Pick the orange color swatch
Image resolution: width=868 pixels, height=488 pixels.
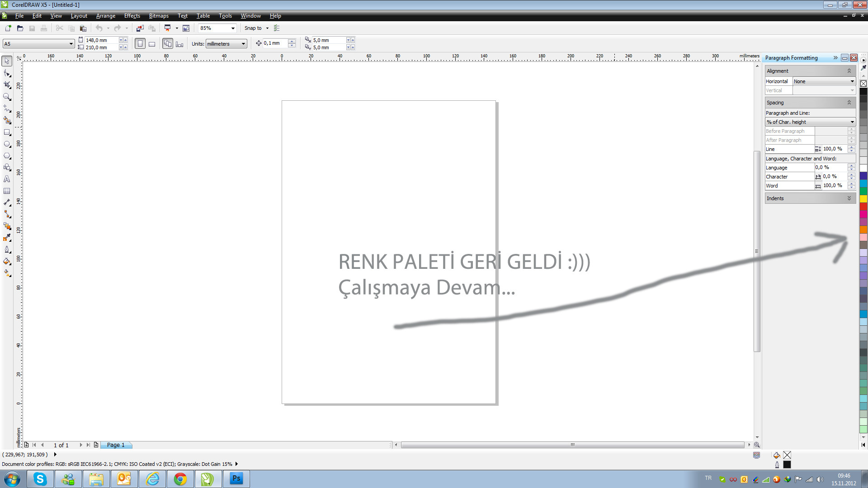[x=863, y=230]
